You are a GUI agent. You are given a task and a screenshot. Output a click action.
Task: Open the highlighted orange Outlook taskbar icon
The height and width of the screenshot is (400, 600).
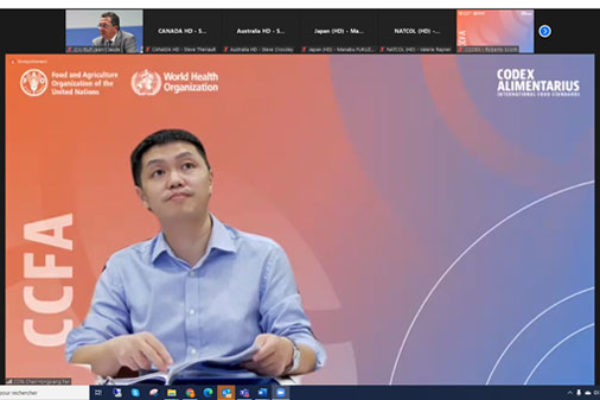pyautogui.click(x=226, y=393)
